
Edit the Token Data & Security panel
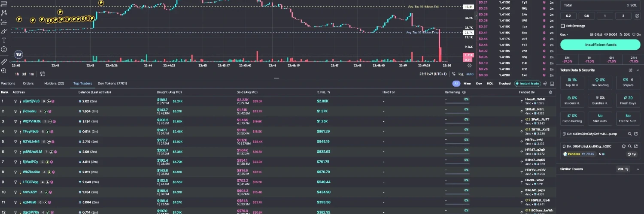tap(631, 70)
